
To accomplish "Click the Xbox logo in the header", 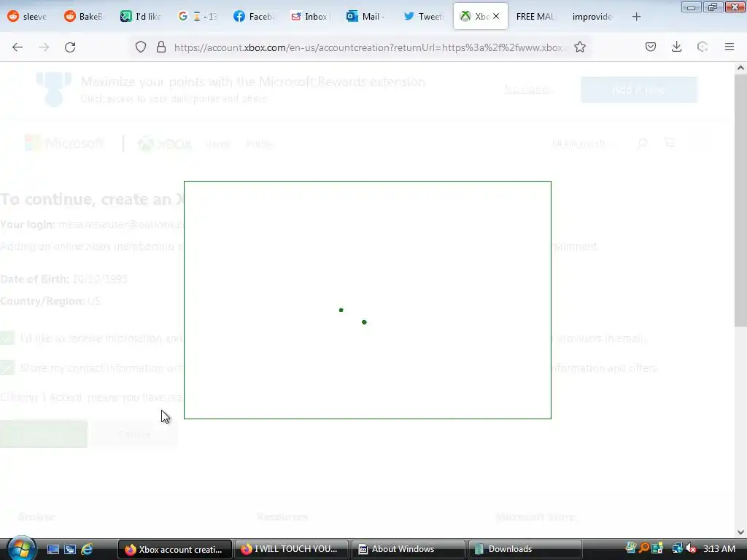I will click(x=165, y=144).
